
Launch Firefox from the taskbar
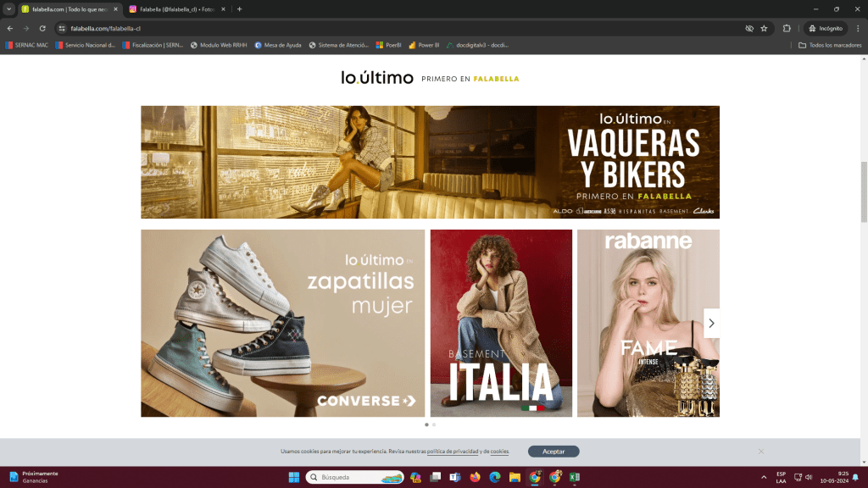pyautogui.click(x=475, y=477)
